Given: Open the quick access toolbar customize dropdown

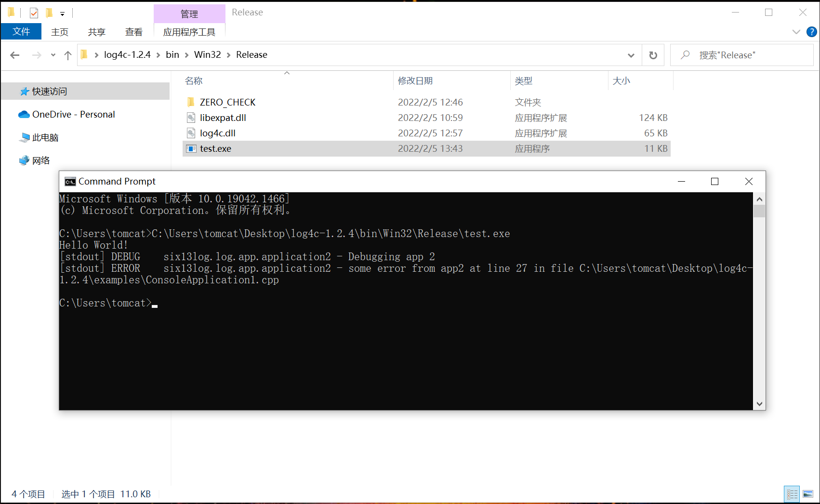Looking at the screenshot, I should pos(62,13).
